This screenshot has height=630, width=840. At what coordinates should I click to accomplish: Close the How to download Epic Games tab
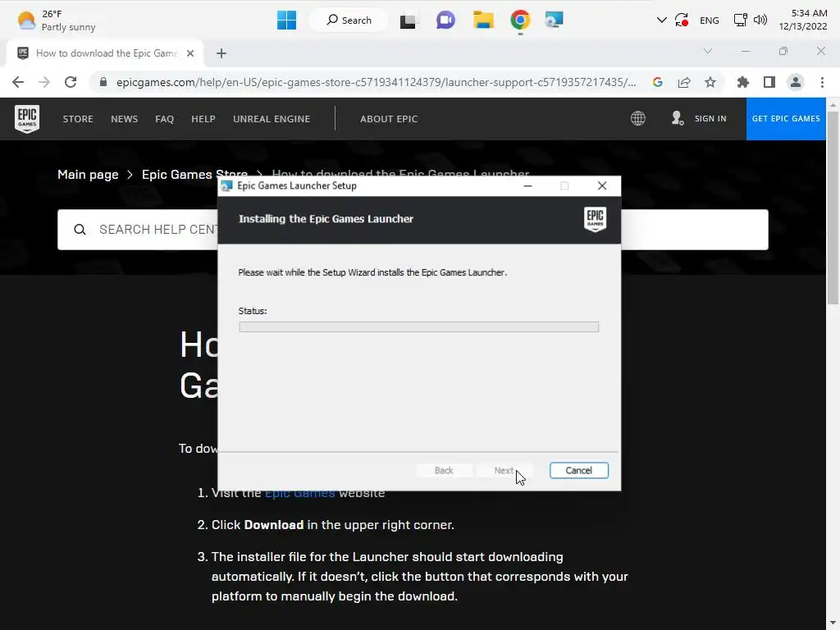[190, 53]
